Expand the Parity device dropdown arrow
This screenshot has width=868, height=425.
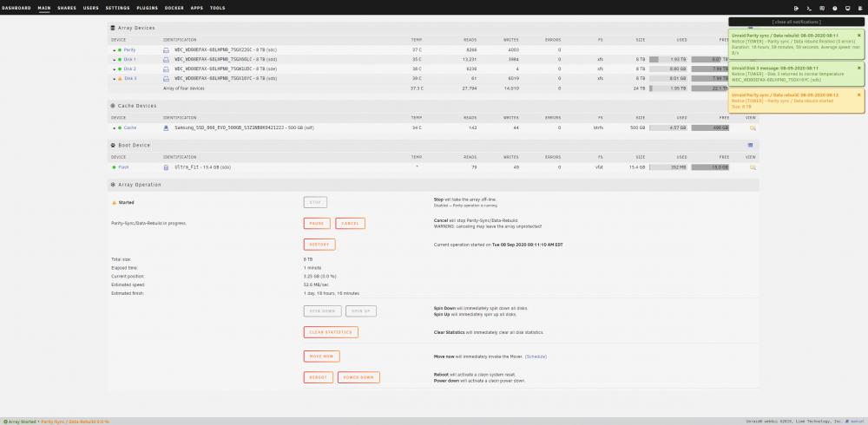click(x=115, y=50)
